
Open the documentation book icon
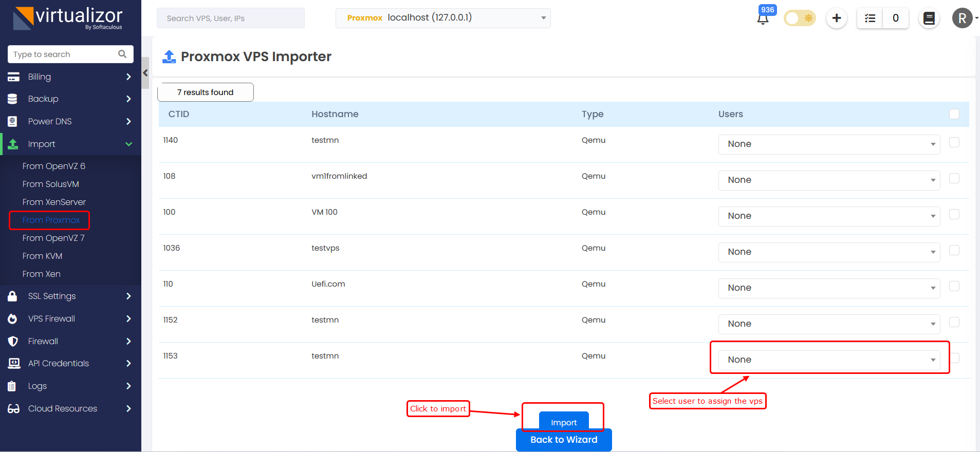tap(929, 18)
